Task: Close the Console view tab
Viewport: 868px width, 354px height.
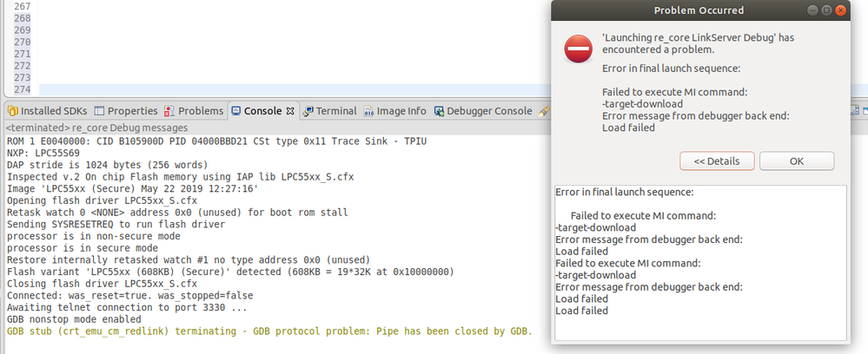Action: [x=291, y=111]
